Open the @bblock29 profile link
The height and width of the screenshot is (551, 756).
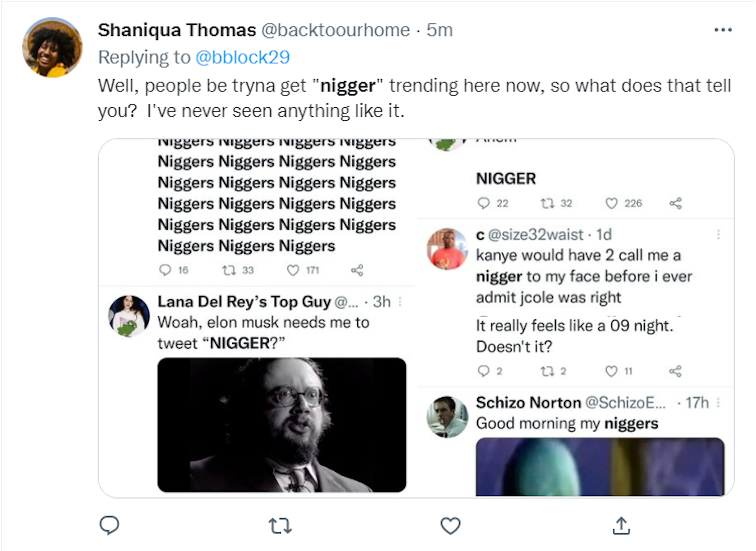[243, 57]
